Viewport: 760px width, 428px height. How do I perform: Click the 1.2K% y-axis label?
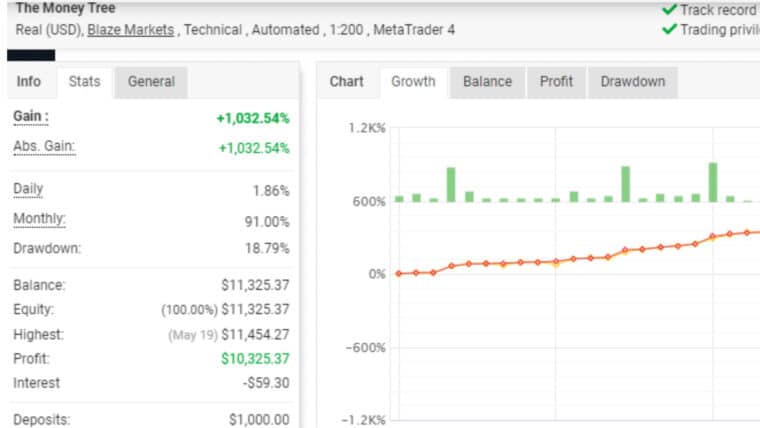(x=367, y=128)
